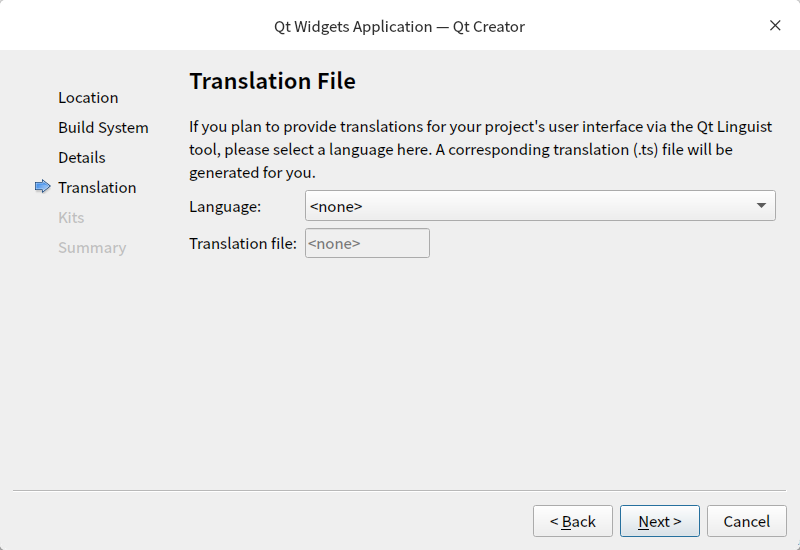Select the Location step in sidebar
Viewport: 800px width, 550px height.
[x=88, y=97]
